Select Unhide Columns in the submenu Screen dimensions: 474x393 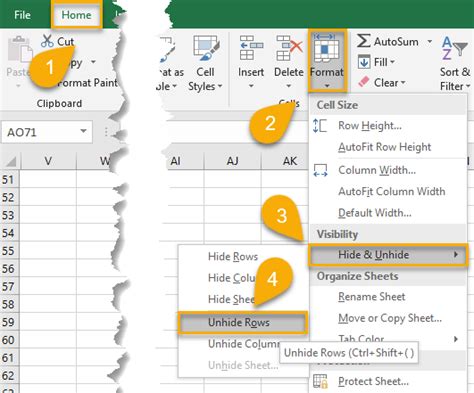244,344
